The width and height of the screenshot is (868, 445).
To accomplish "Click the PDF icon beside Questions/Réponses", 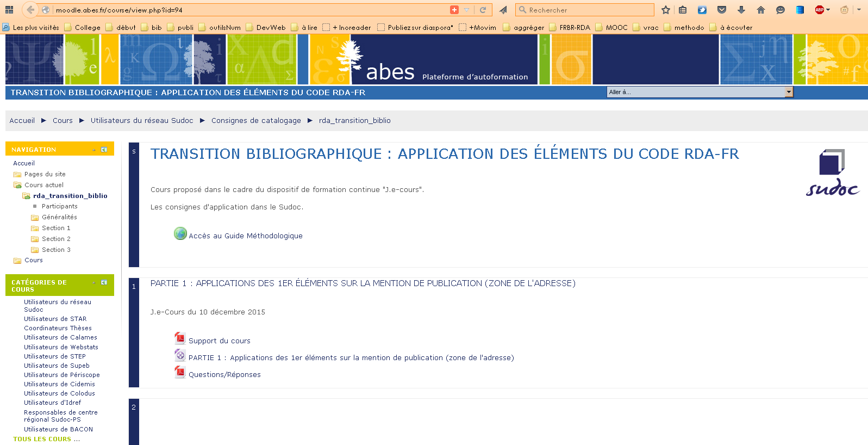I will 180,372.
